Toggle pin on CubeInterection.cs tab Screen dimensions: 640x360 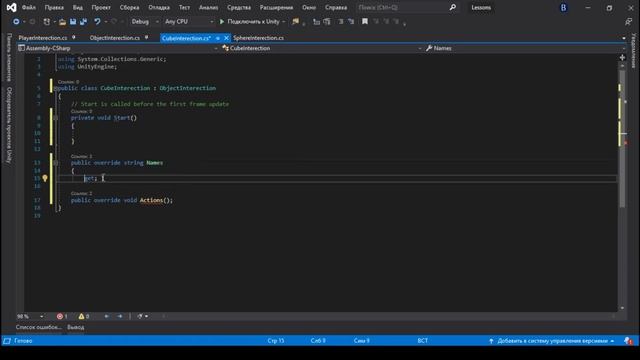(218, 38)
